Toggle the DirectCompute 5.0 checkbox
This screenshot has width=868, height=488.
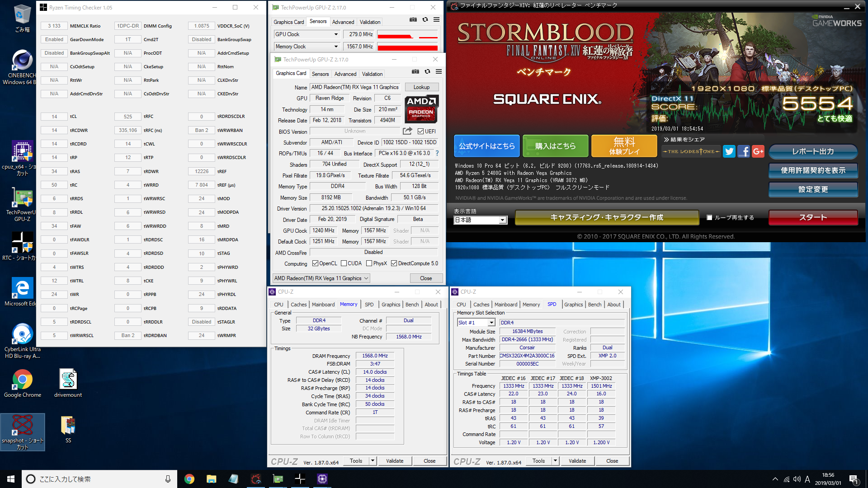point(394,263)
